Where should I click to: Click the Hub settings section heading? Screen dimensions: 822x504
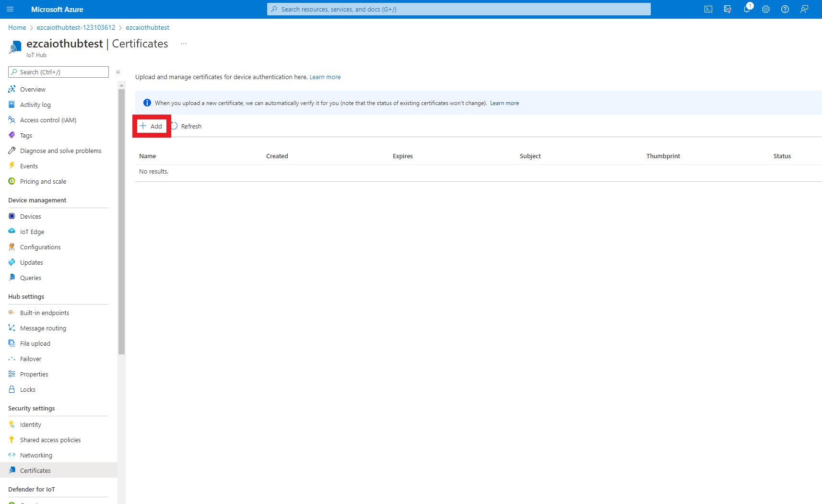(26, 296)
